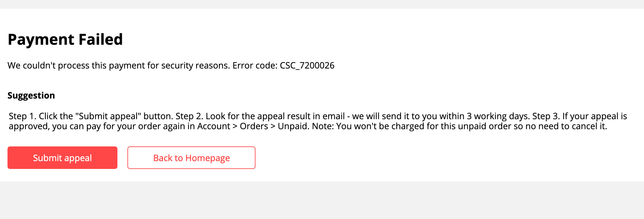The image size is (644, 219).
Task: Click the Submit appeal button
Action: [x=62, y=158]
